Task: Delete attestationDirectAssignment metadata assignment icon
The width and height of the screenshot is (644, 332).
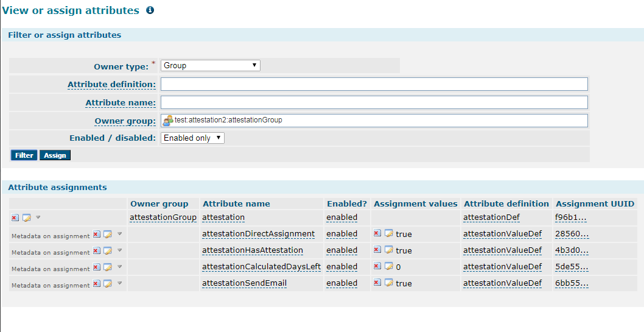Action: pyautogui.click(x=97, y=234)
